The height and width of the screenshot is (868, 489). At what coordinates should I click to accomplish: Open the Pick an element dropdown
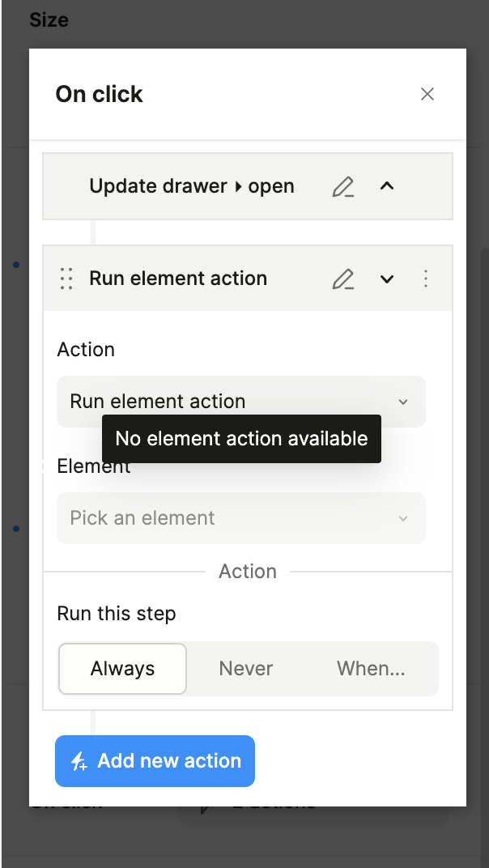[x=240, y=518]
